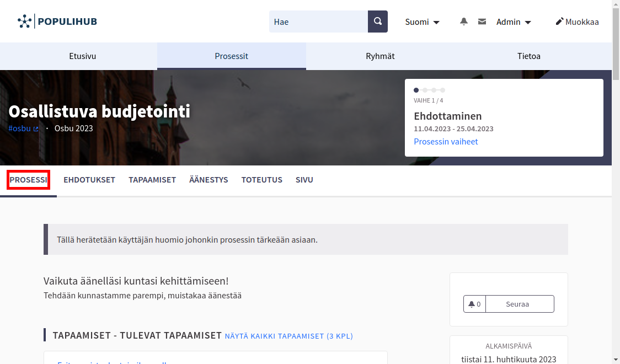
Task: Switch to the Ryhmät navigation tab
Action: click(x=380, y=56)
